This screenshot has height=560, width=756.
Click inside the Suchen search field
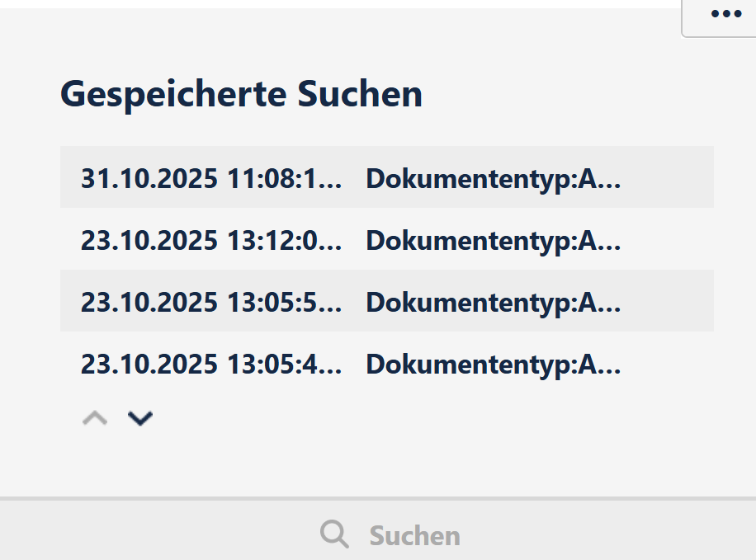coord(413,534)
